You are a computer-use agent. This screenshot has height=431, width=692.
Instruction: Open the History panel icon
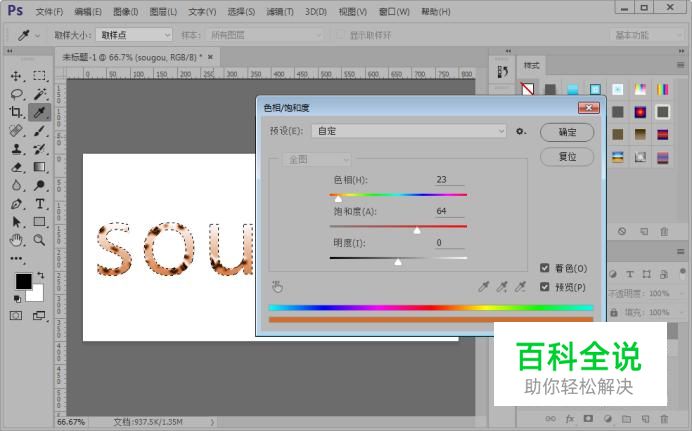(x=502, y=71)
